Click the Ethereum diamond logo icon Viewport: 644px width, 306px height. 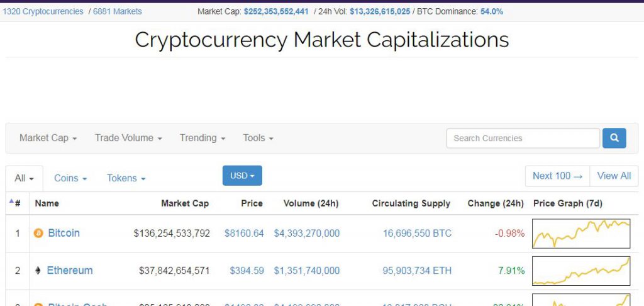point(38,271)
